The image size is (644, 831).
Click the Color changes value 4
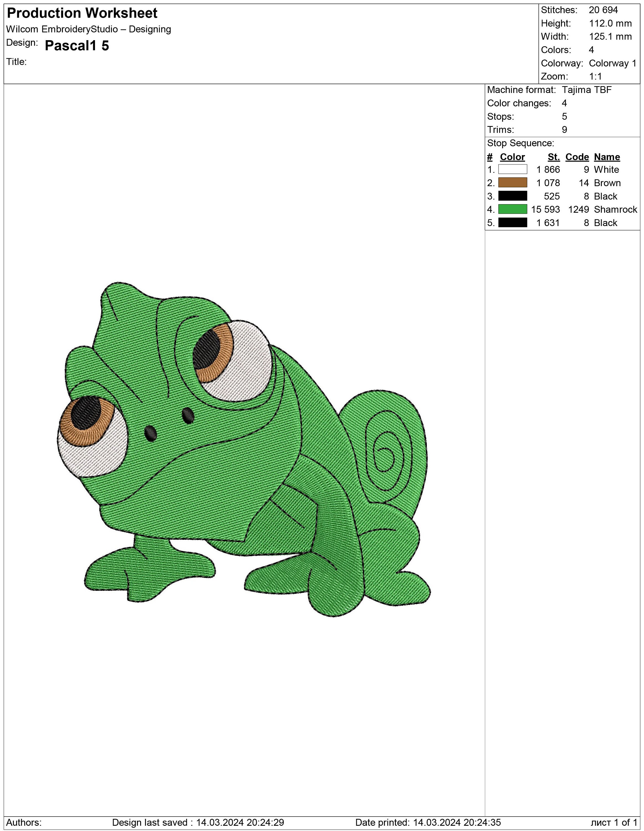[564, 104]
